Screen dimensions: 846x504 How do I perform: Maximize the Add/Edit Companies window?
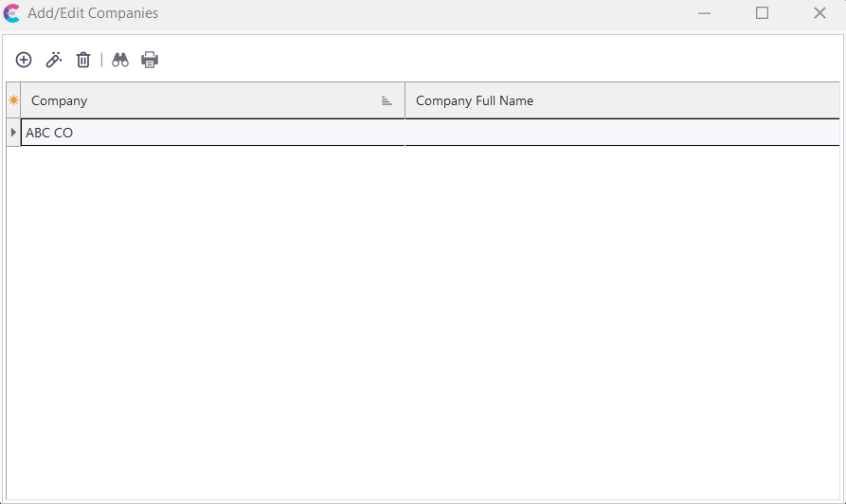click(x=762, y=13)
